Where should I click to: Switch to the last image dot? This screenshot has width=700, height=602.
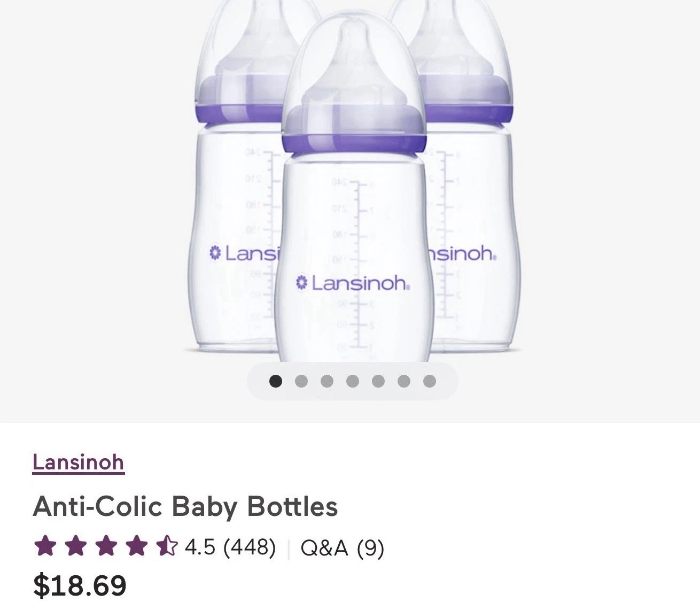tap(430, 381)
